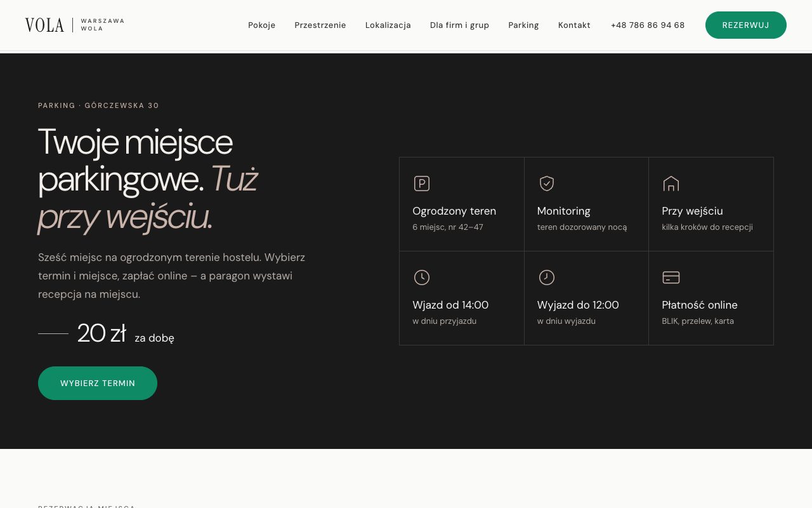
Task: Click the text w dniu przyjazdu
Action: (x=444, y=321)
